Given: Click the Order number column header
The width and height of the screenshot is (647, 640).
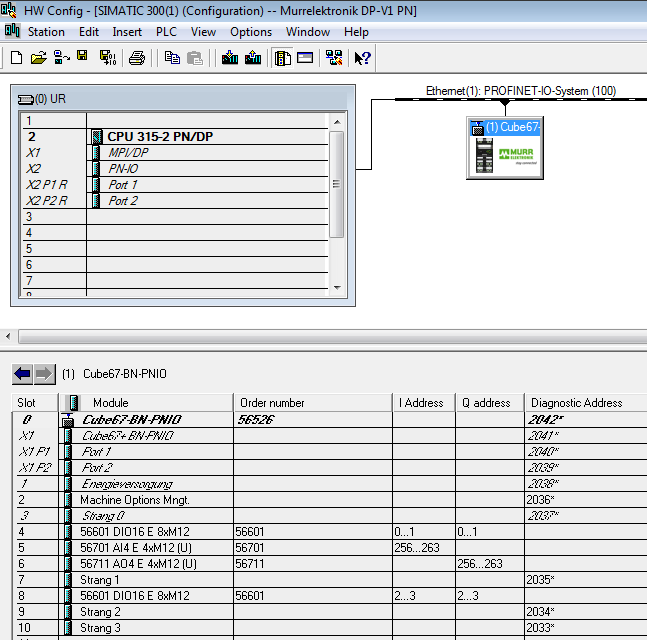Looking at the screenshot, I should coord(313,403).
